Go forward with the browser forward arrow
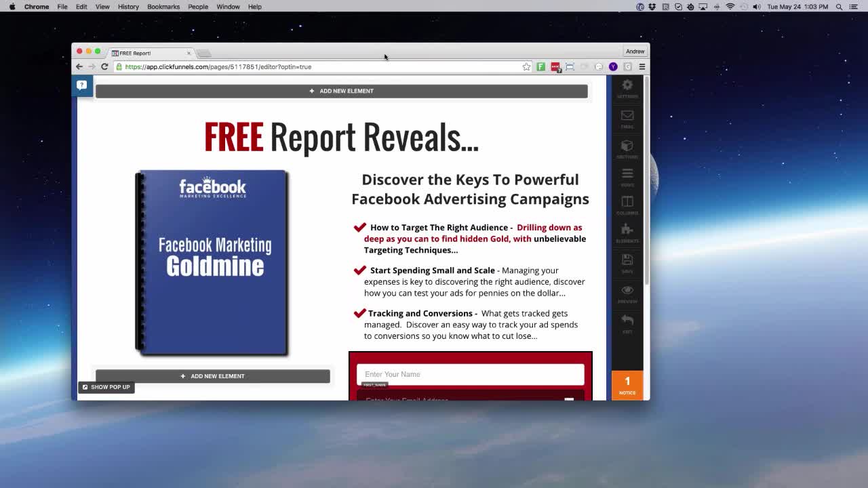This screenshot has width=868, height=488. pyautogui.click(x=92, y=66)
